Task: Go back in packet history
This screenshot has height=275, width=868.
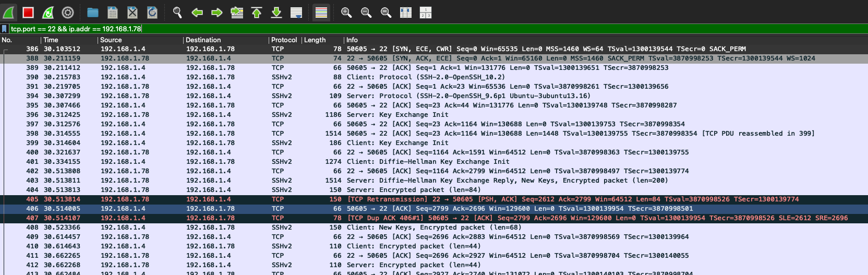Action: pos(197,13)
